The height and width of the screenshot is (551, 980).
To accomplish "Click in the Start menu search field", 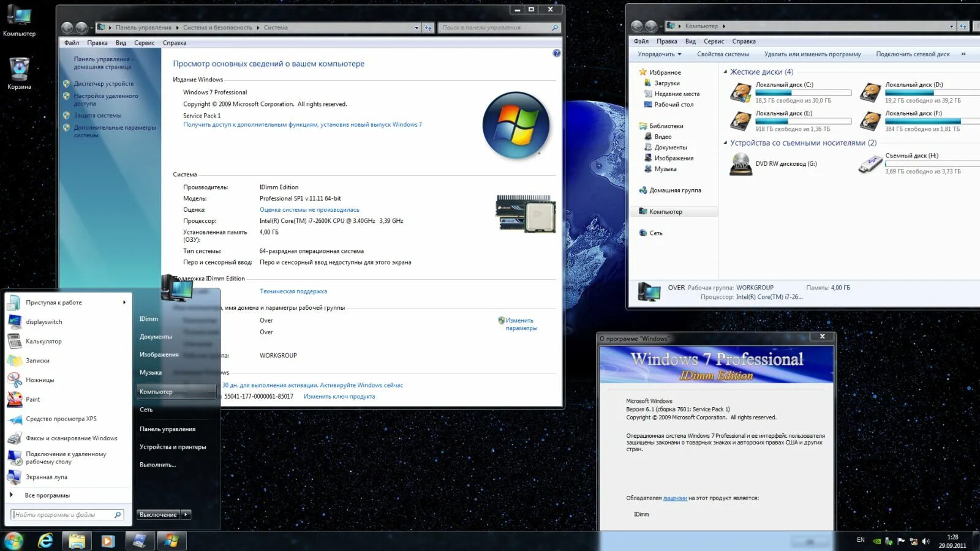I will [x=67, y=515].
